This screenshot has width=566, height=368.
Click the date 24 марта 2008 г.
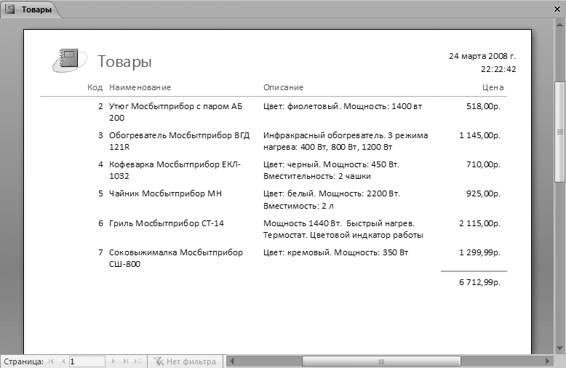(x=482, y=56)
